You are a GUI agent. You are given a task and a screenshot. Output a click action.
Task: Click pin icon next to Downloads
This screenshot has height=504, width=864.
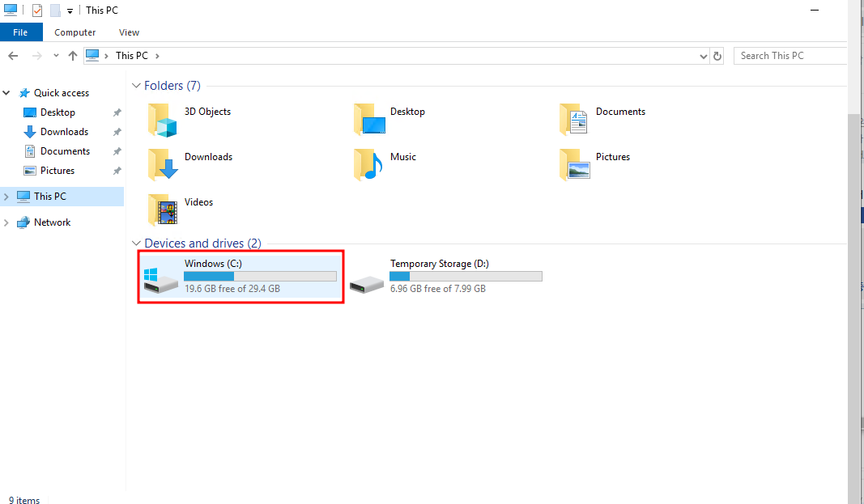(x=117, y=132)
